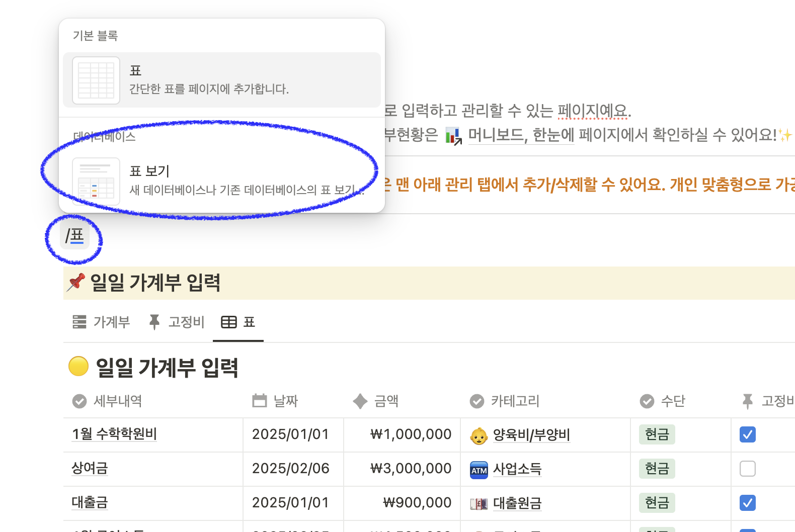Screen dimensions: 795x532
Task: Click the 기본 블록 section label
Action: 95,36
